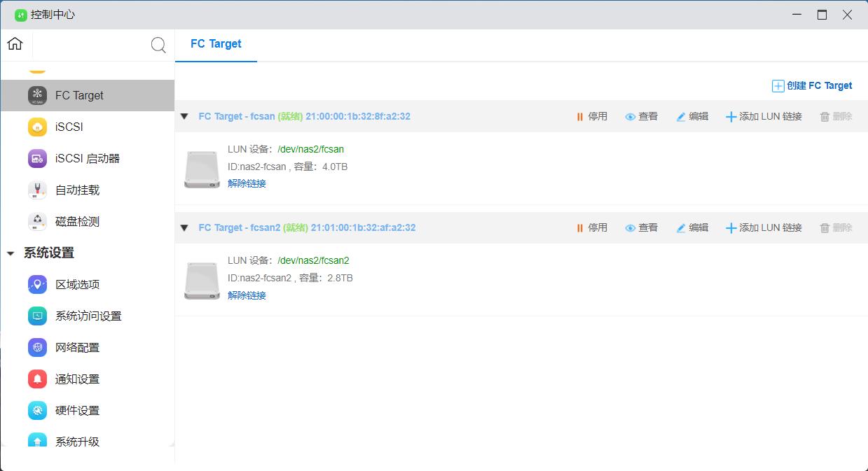Screen dimensions: 868x471
Task: Click the home icon in sidebar
Action: pos(15,44)
